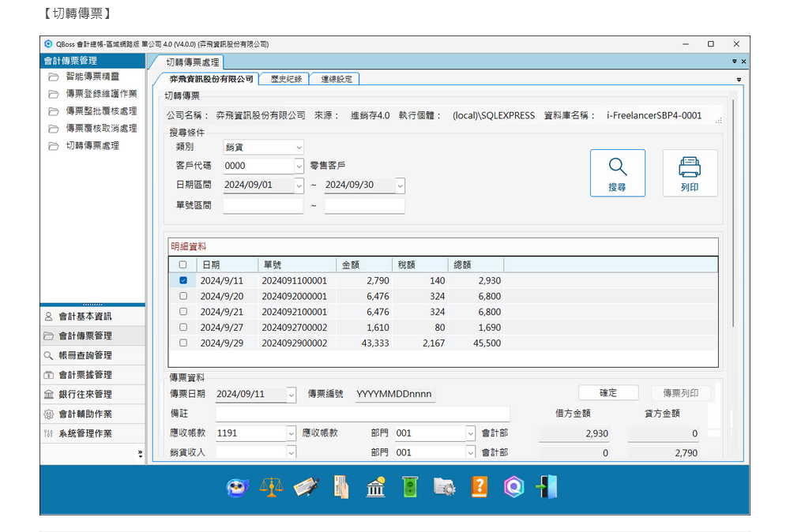Open the 部門 dropdown on 銷貨收入 row

point(471,452)
